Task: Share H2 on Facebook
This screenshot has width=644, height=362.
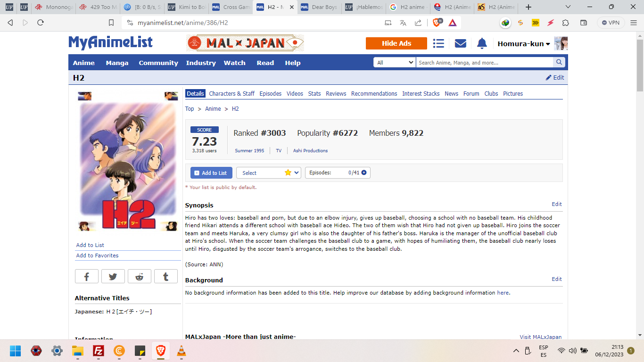Action: (87, 277)
